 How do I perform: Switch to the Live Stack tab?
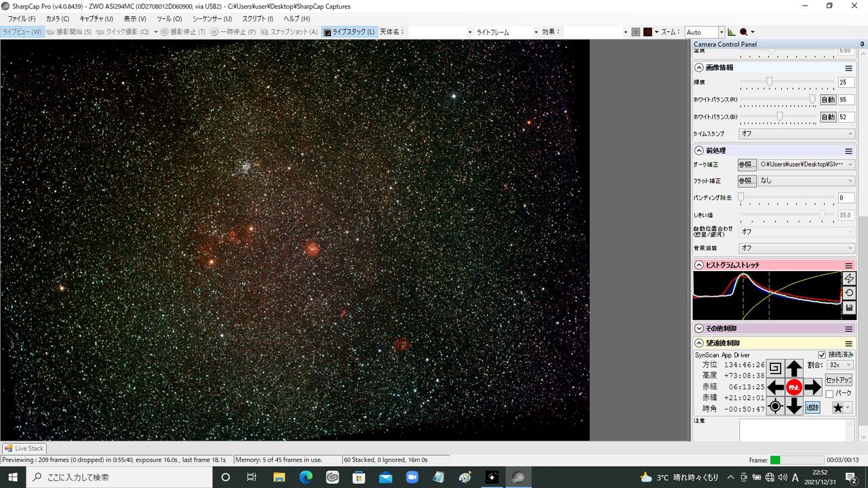click(x=24, y=448)
